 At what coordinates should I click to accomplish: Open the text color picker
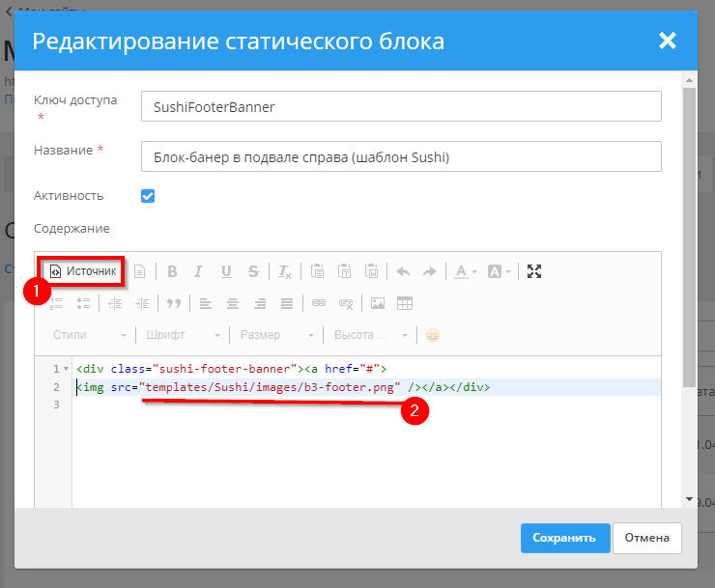click(x=467, y=271)
